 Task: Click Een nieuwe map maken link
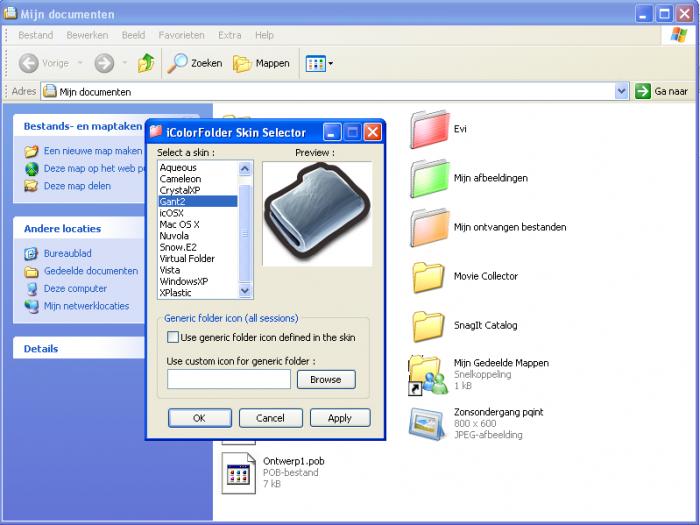coord(92,151)
